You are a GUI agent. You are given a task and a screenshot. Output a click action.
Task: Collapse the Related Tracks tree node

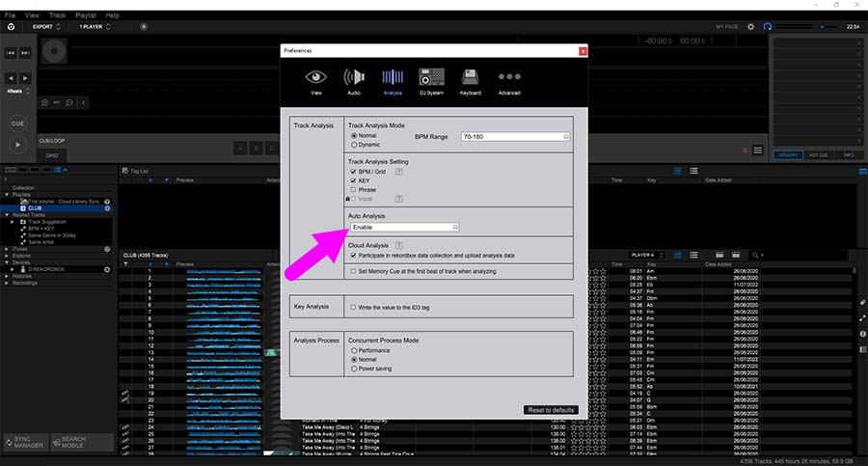pos(7,214)
